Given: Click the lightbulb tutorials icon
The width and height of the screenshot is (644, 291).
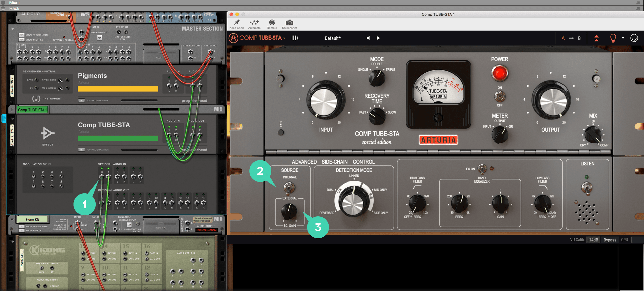Looking at the screenshot, I should 613,38.
